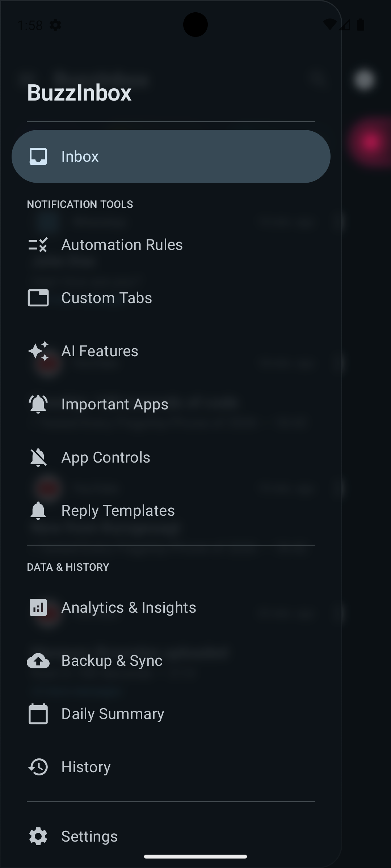Open Analytics & Insights
The width and height of the screenshot is (391, 868).
(129, 607)
